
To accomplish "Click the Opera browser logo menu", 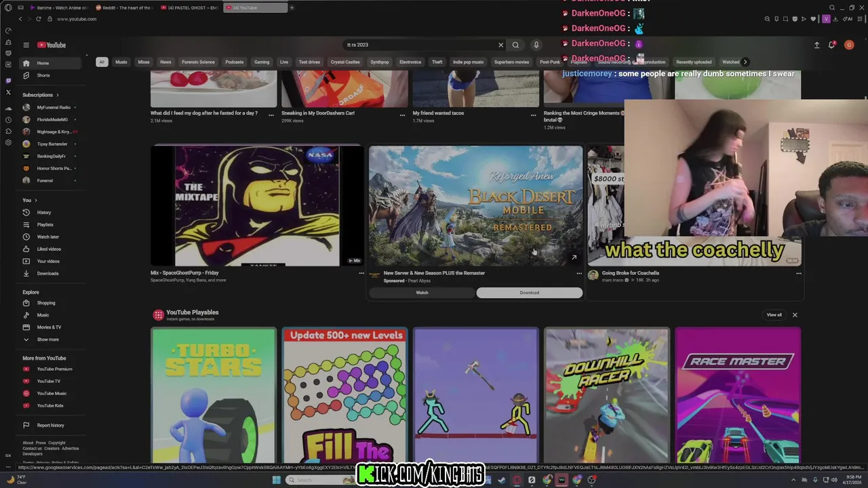I will pyautogui.click(x=8, y=7).
